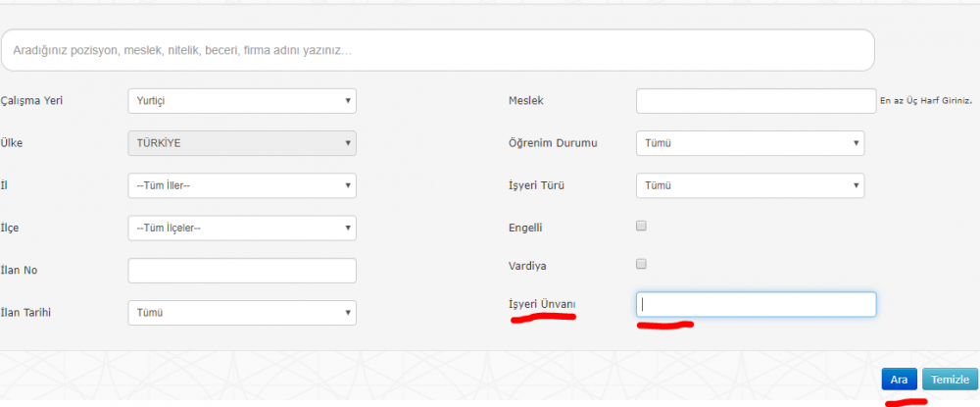This screenshot has height=407, width=980.
Task: Click the Engelli label
Action: click(525, 229)
